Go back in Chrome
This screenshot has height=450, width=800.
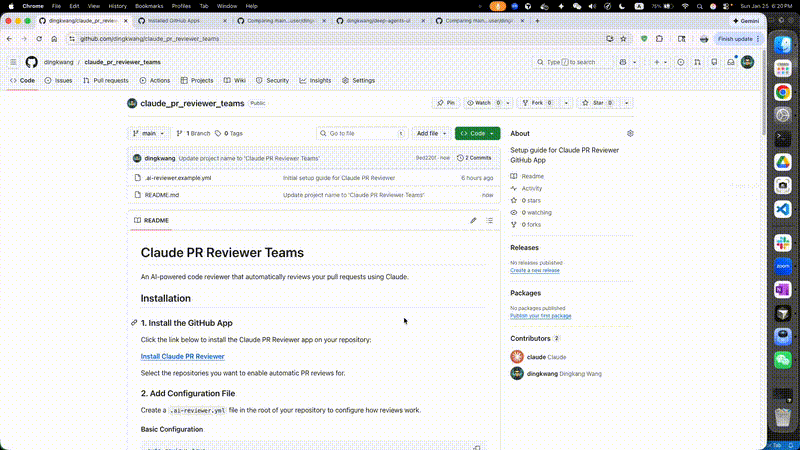coord(9,39)
